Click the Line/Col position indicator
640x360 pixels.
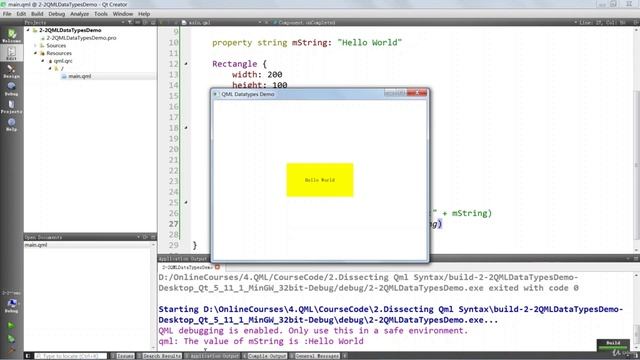point(602,22)
